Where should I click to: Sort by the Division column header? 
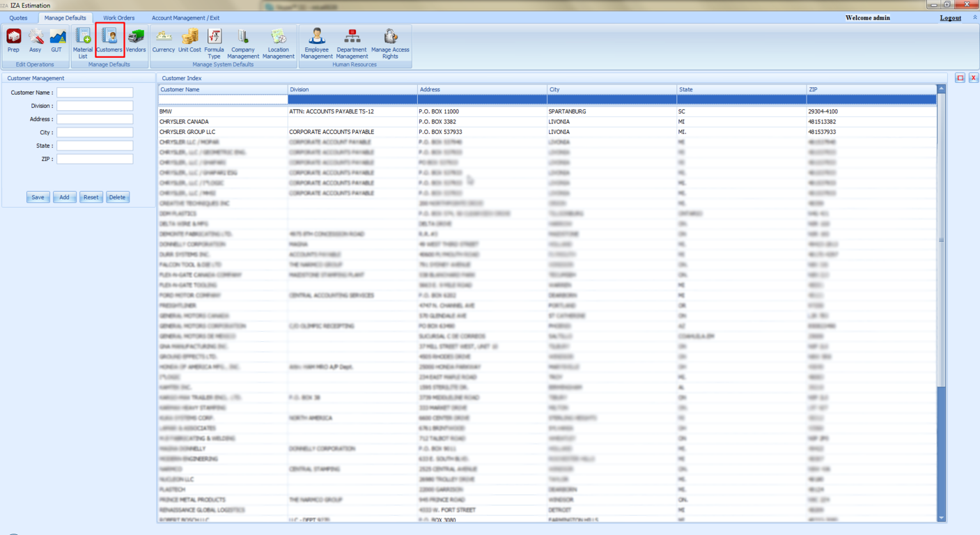(352, 90)
